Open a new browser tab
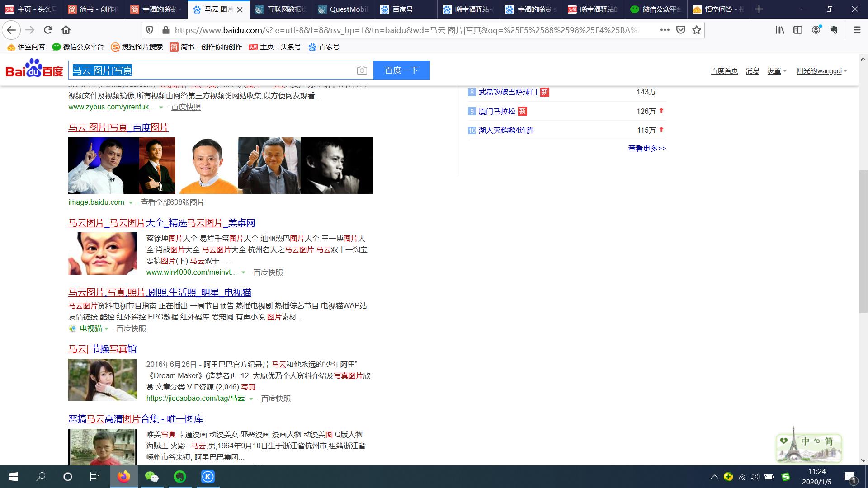 (x=759, y=9)
